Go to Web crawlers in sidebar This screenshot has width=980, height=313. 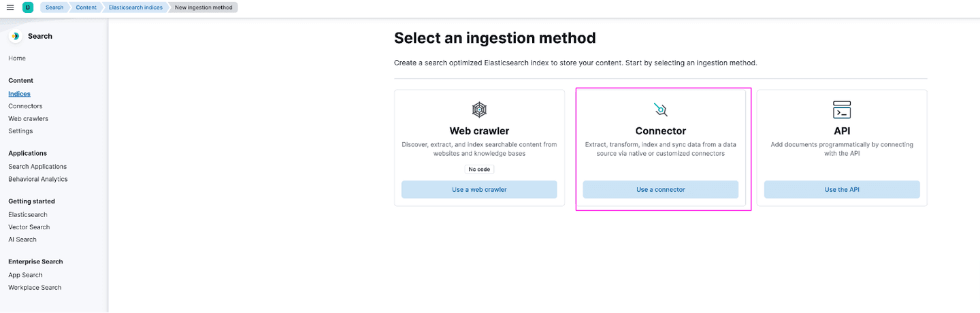pyautogui.click(x=28, y=118)
